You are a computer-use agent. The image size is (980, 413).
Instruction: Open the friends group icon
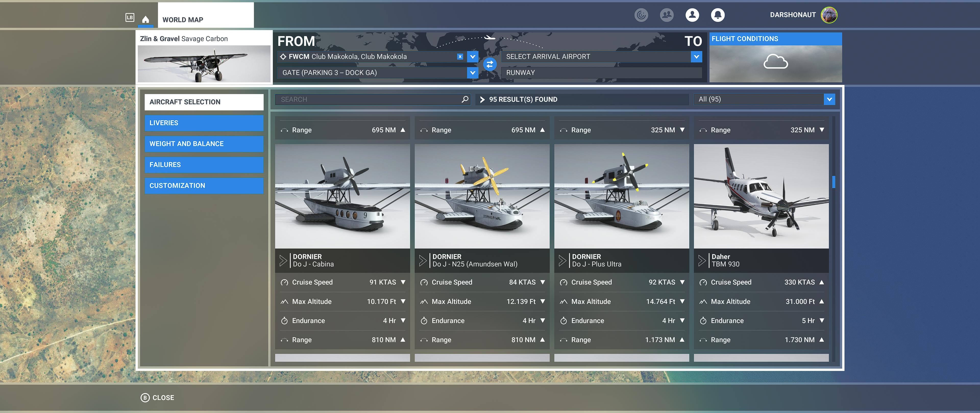667,15
